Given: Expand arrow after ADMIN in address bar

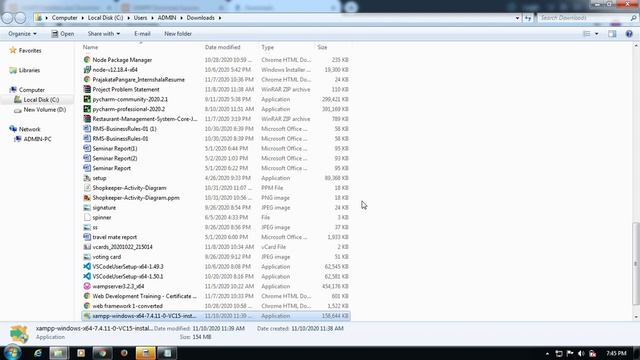Looking at the screenshot, I should tap(182, 18).
